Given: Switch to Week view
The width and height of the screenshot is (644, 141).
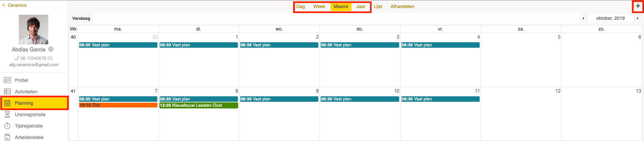Looking at the screenshot, I should 319,6.
